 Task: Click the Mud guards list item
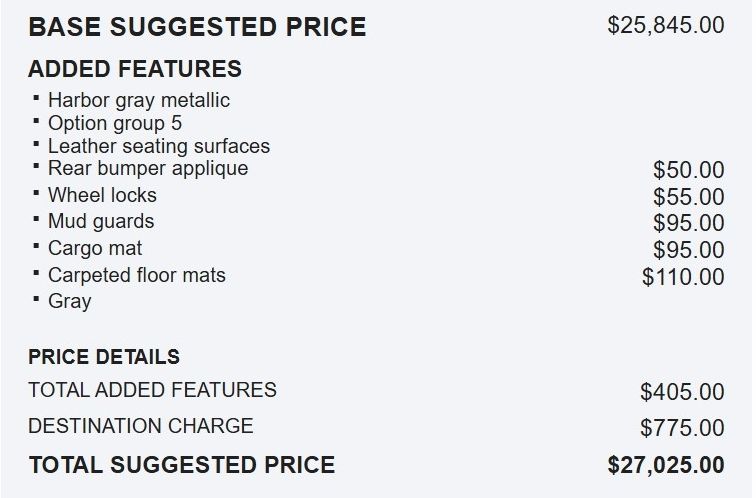click(101, 222)
